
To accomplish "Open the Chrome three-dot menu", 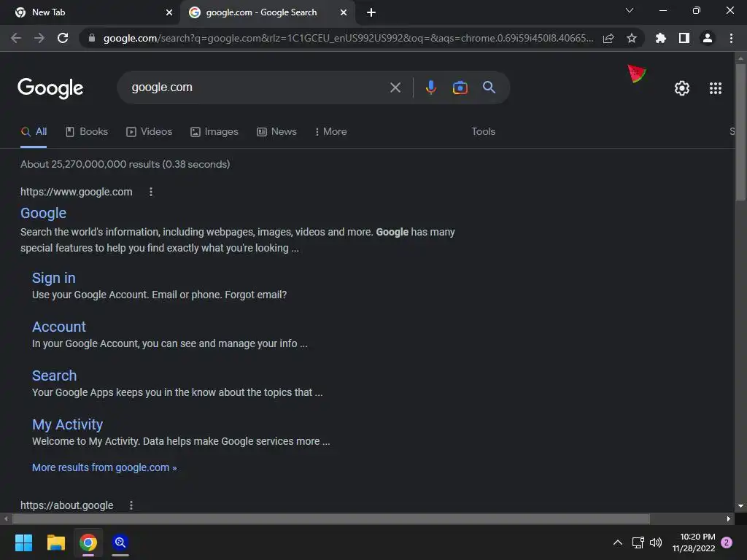I will 731,38.
